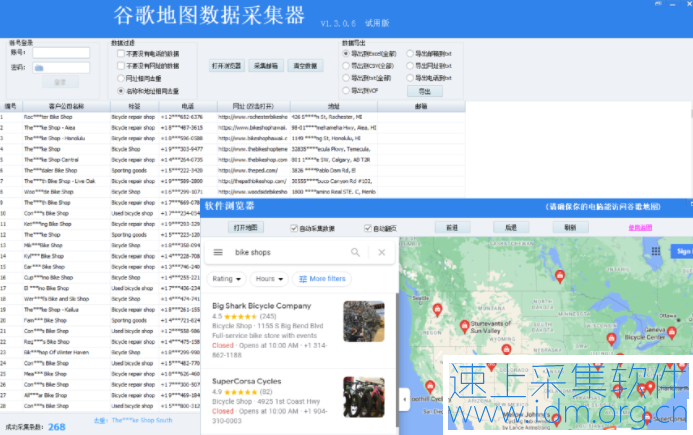Clear the bike shops search with X
Screen dimensions: 693x435
381,252
